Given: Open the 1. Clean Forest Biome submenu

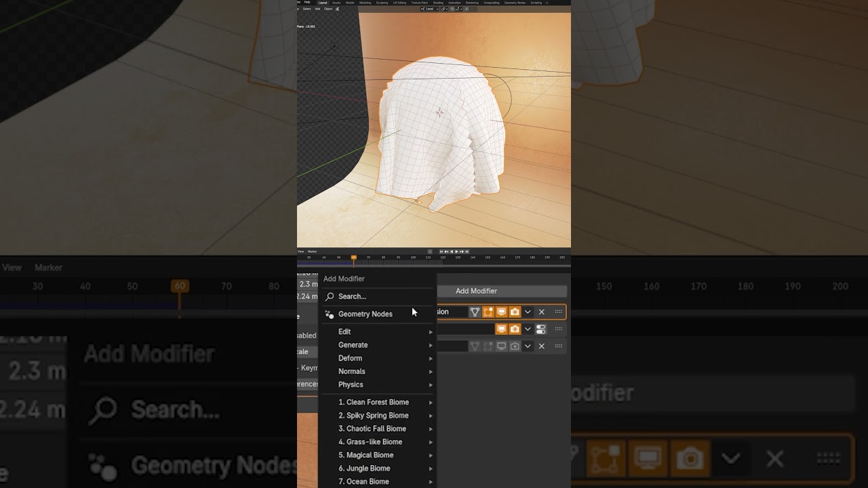Looking at the screenshot, I should [x=377, y=402].
